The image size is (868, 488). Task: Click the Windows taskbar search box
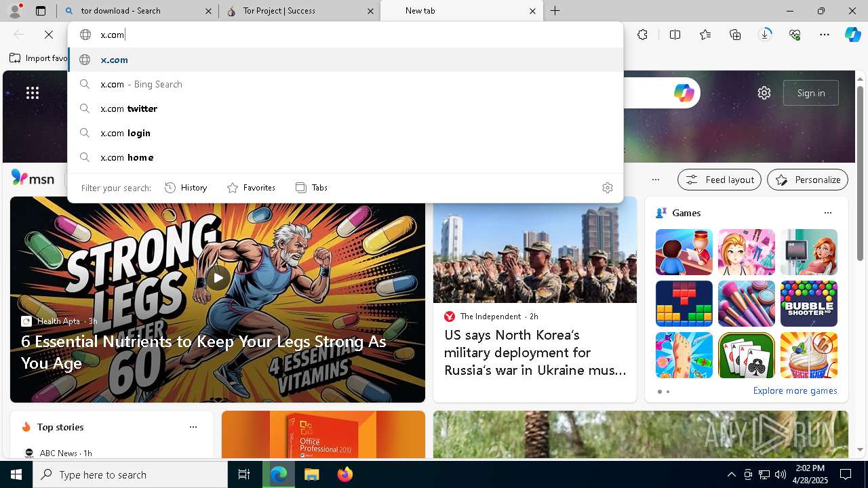130,474
